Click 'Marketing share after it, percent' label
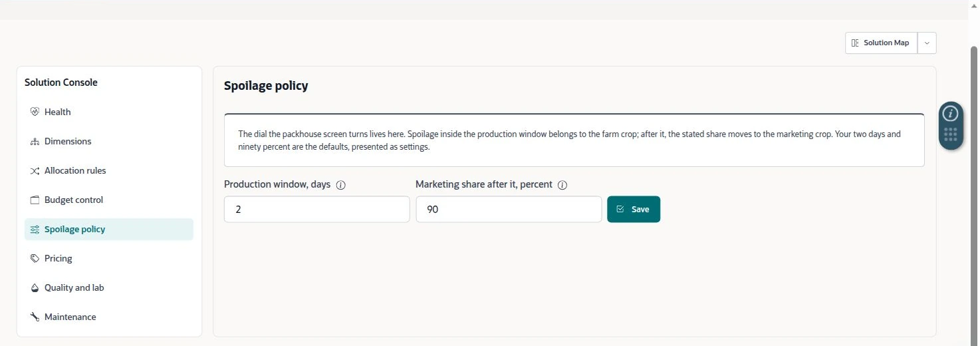980x346 pixels. (484, 184)
